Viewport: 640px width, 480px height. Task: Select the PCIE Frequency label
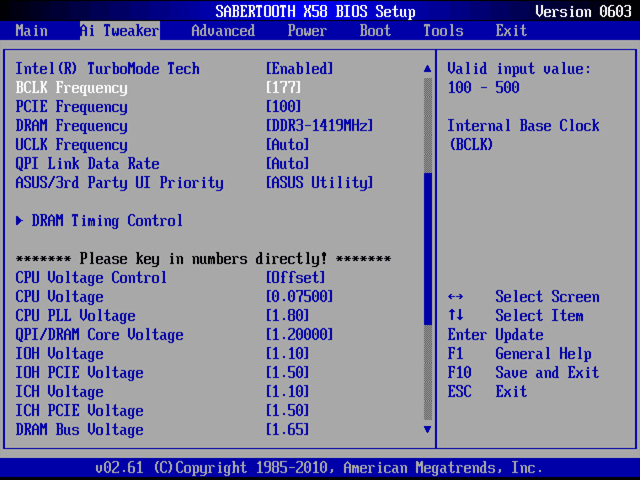(x=71, y=107)
